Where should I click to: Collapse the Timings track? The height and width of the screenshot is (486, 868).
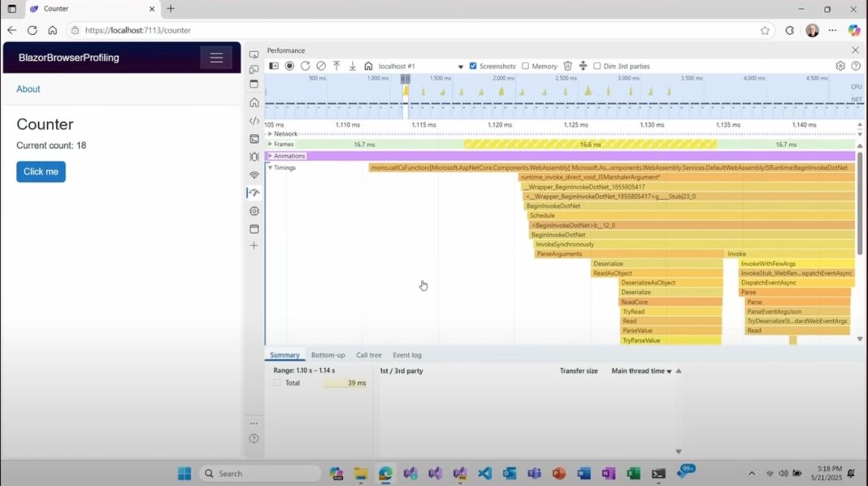(269, 167)
